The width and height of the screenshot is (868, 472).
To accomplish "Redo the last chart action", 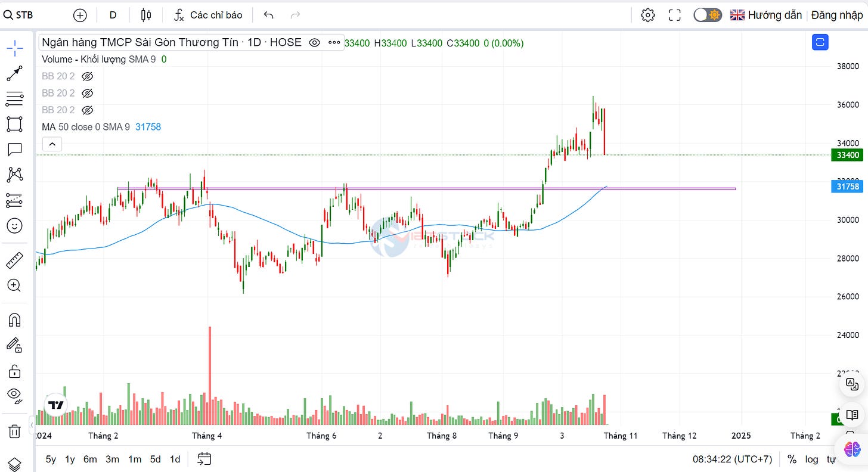I will click(294, 15).
